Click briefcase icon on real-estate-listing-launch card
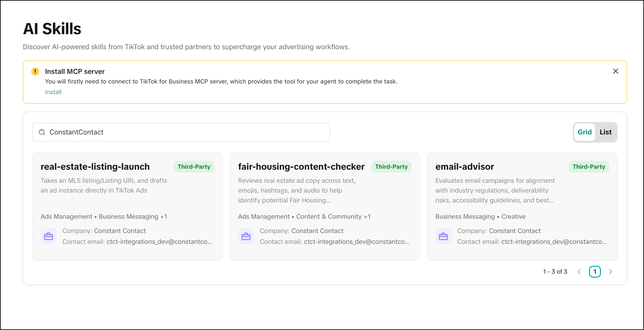The height and width of the screenshot is (330, 644). click(x=49, y=236)
